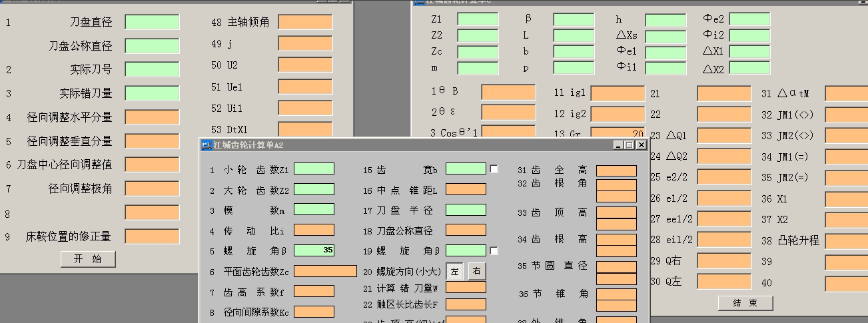Click the 22 触区长比齿长F field

click(466, 304)
